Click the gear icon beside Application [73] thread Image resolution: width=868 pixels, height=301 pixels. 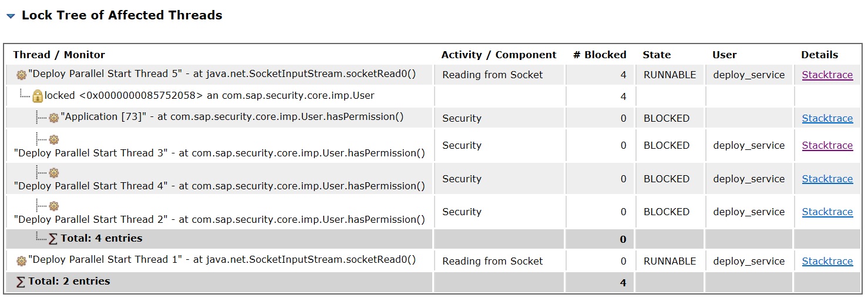point(54,118)
